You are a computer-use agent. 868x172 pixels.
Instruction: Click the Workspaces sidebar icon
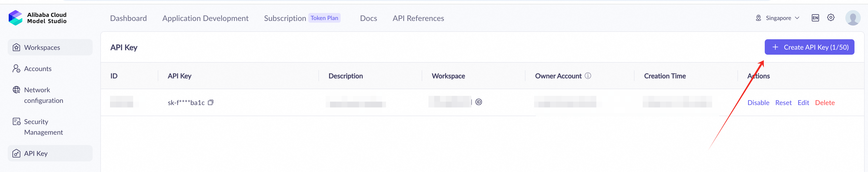[16, 47]
